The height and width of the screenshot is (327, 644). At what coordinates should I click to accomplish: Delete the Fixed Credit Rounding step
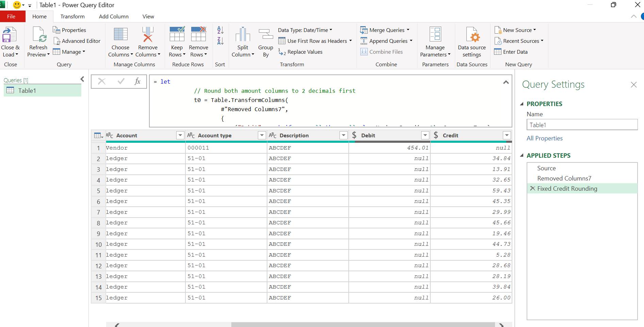[x=532, y=188]
